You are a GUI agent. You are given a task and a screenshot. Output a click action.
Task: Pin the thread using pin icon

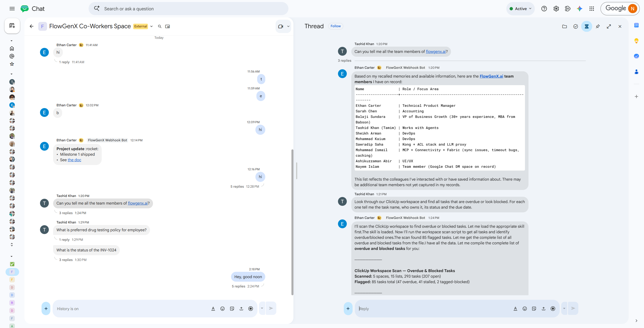pos(598,26)
